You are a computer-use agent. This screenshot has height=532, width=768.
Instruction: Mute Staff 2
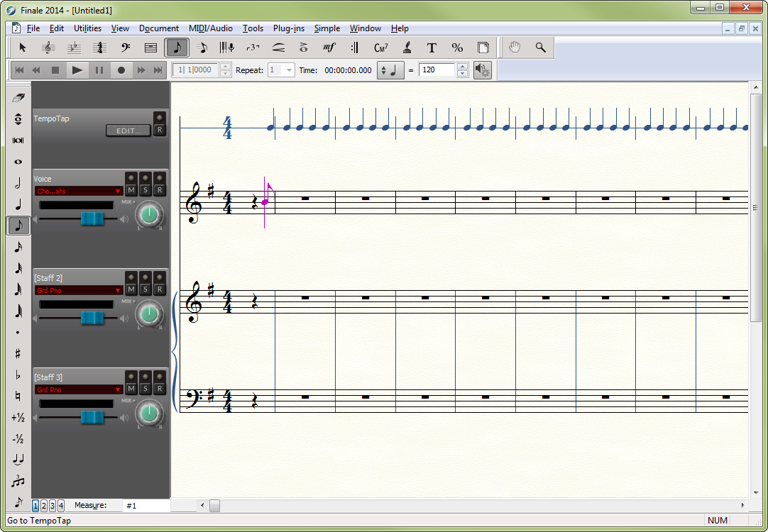(x=131, y=289)
